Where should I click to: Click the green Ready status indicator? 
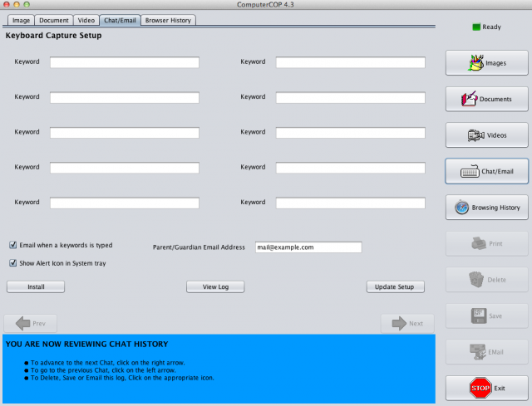click(476, 27)
